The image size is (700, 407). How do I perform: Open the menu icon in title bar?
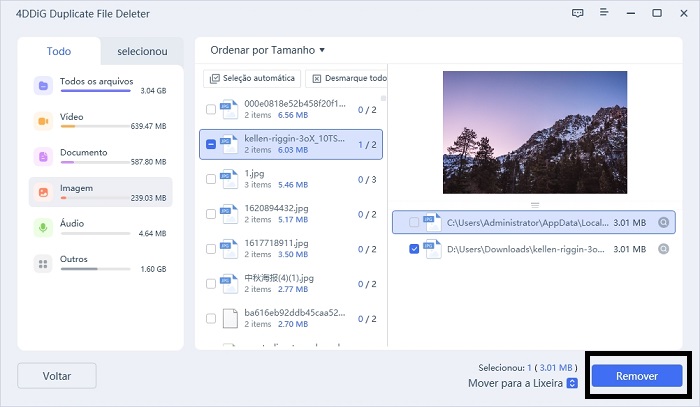pos(604,12)
